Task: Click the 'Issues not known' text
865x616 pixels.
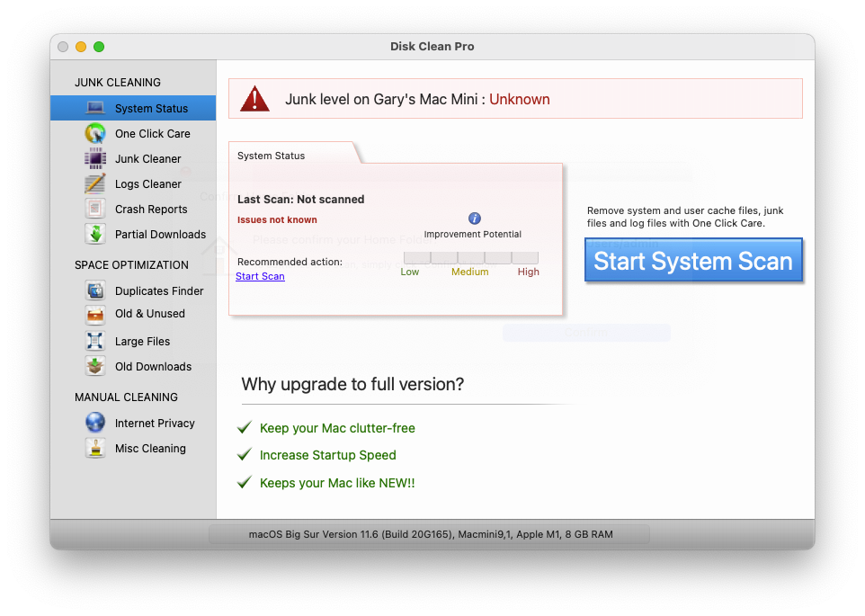Action: [x=277, y=219]
